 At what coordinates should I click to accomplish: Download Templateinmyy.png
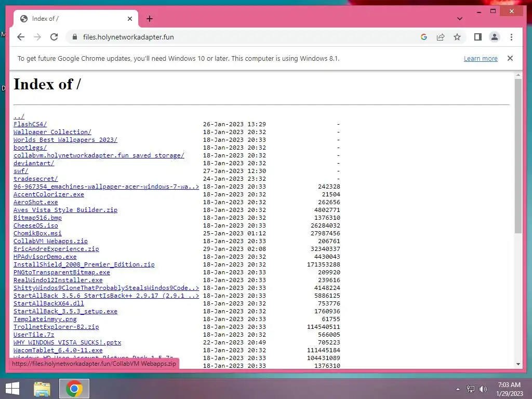[45, 320]
